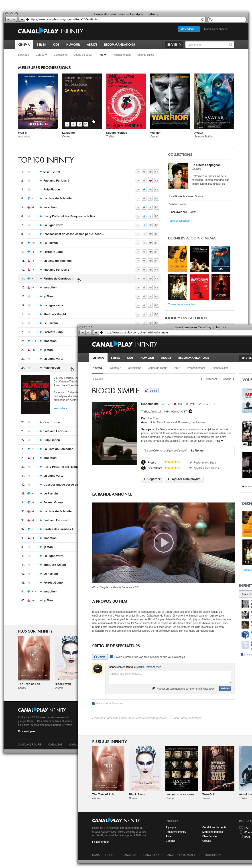This screenshot has width=252, height=868.
Task: Click Ajouter à ma playlist button
Action: tap(184, 479)
